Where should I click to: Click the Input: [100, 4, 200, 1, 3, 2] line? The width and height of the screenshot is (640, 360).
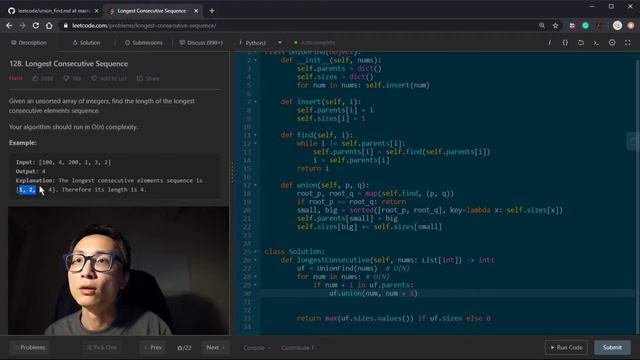pyautogui.click(x=63, y=162)
